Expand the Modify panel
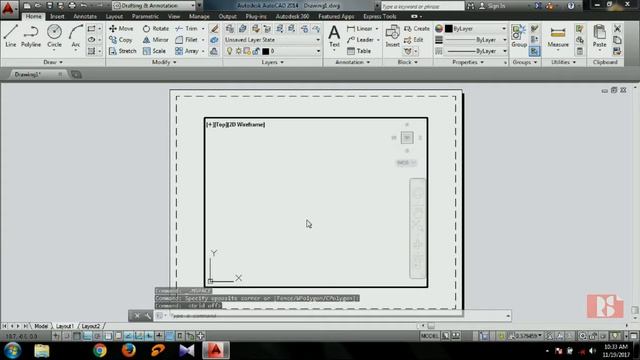Screen dimensions: 640x360 (x=164, y=62)
